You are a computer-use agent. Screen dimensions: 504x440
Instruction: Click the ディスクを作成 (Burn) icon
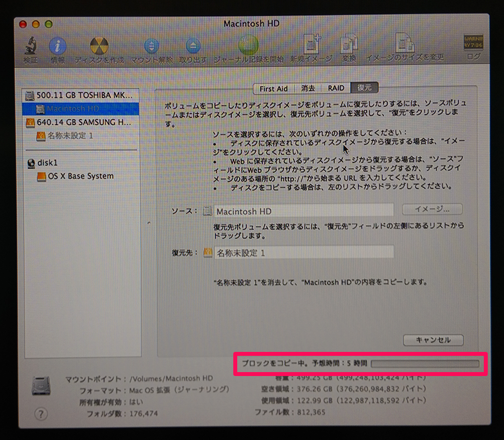click(99, 46)
